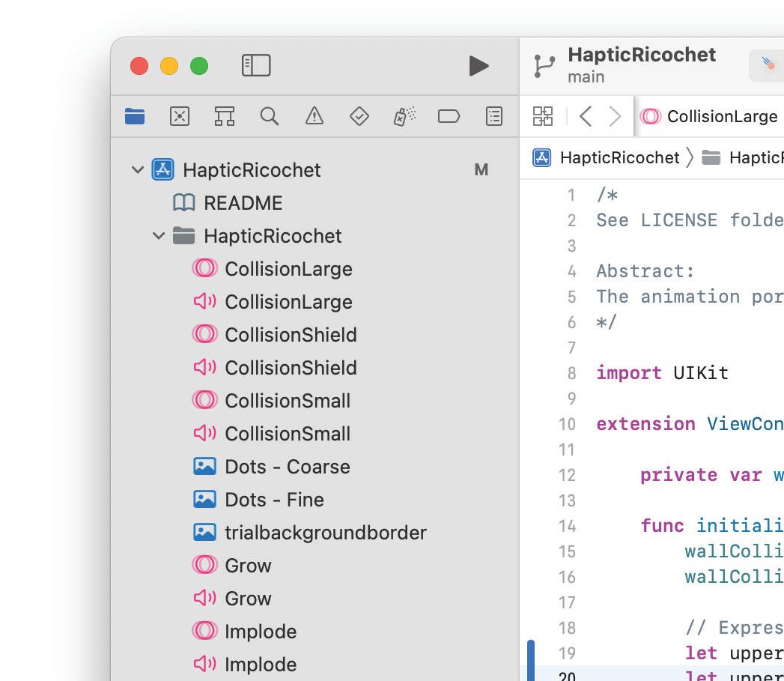
Task: Open the Source Control navigator
Action: (180, 116)
